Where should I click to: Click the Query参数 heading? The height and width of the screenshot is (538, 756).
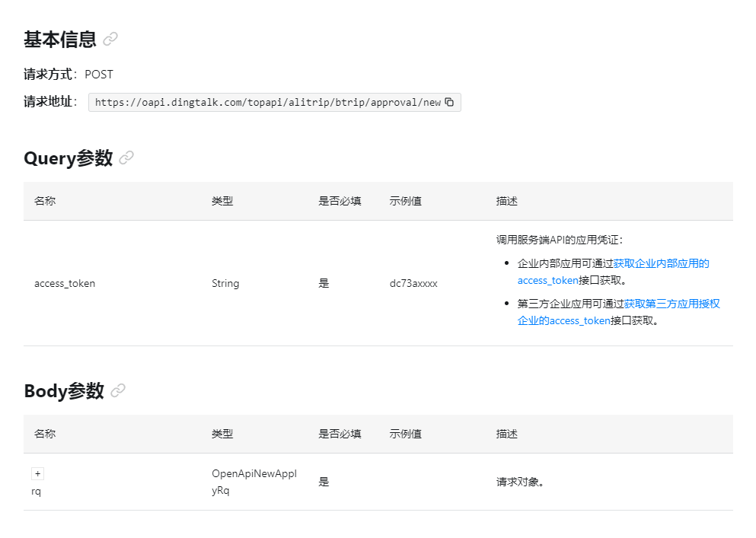68,158
